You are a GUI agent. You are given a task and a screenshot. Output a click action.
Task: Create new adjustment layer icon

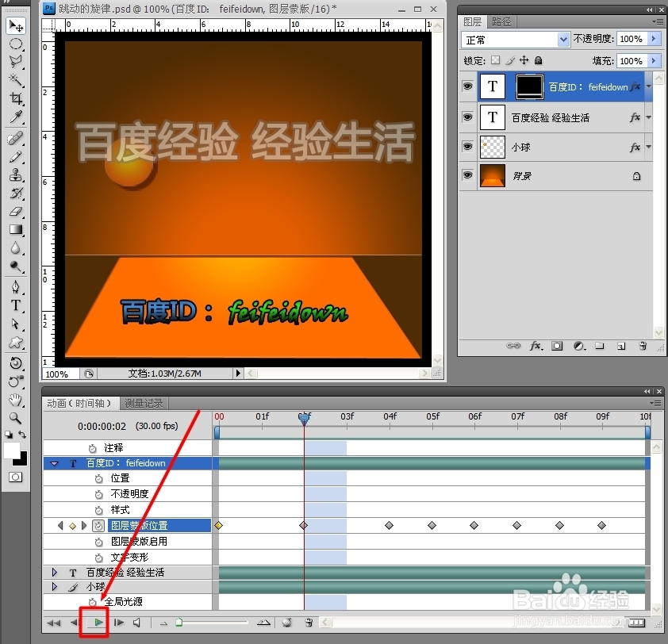point(579,346)
